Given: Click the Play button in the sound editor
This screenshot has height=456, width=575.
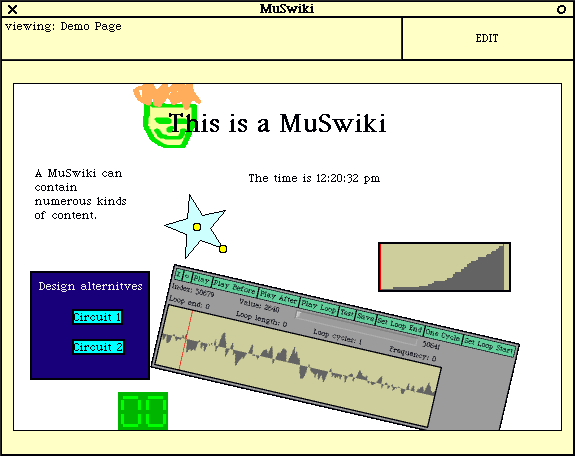Looking at the screenshot, I should click(x=201, y=280).
